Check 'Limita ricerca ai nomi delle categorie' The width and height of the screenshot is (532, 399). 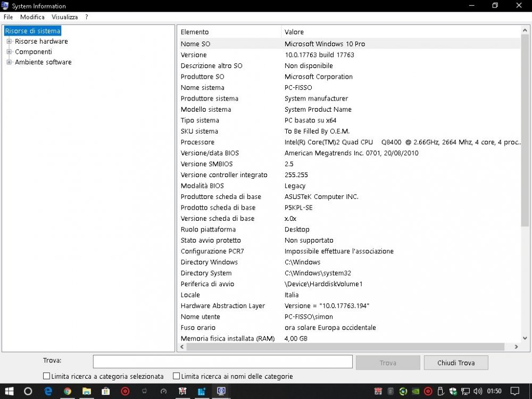(x=176, y=376)
